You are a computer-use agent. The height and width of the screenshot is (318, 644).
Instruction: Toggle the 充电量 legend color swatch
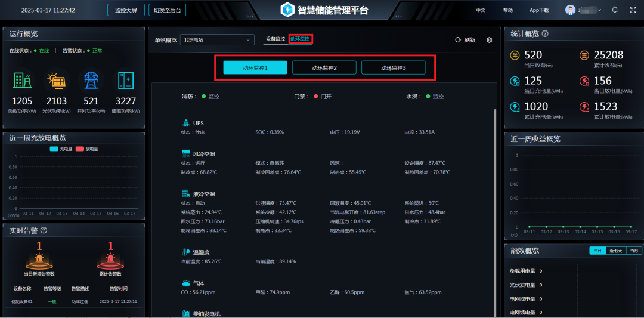coord(54,149)
